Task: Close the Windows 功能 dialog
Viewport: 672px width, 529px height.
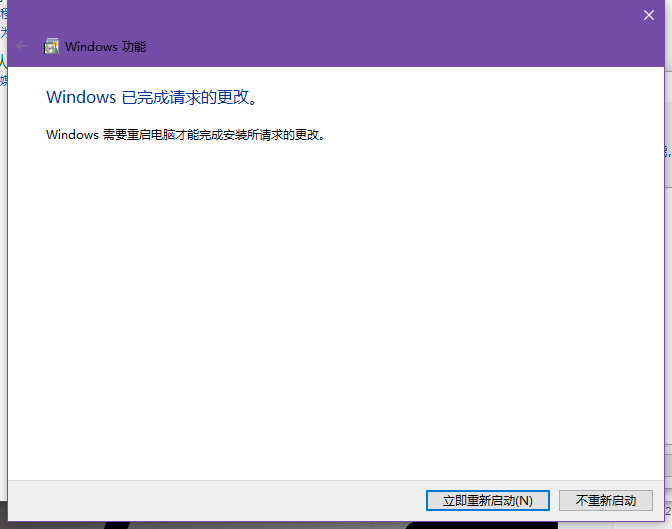Action: point(649,15)
